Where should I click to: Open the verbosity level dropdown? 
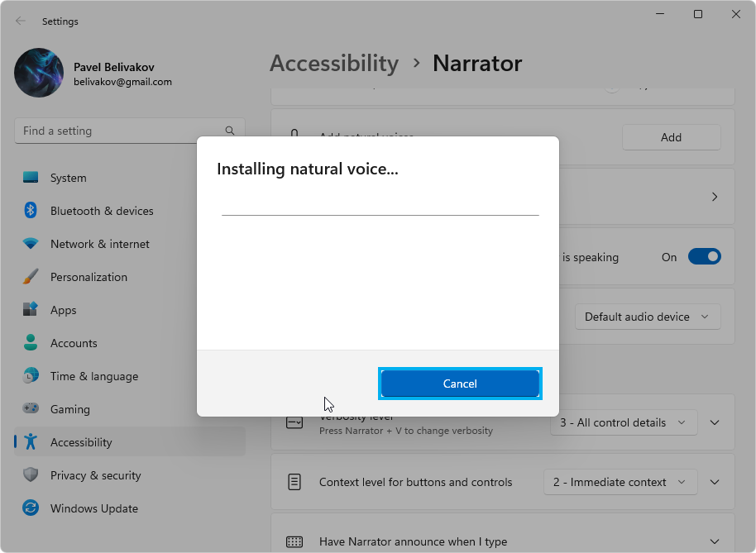[x=624, y=422]
